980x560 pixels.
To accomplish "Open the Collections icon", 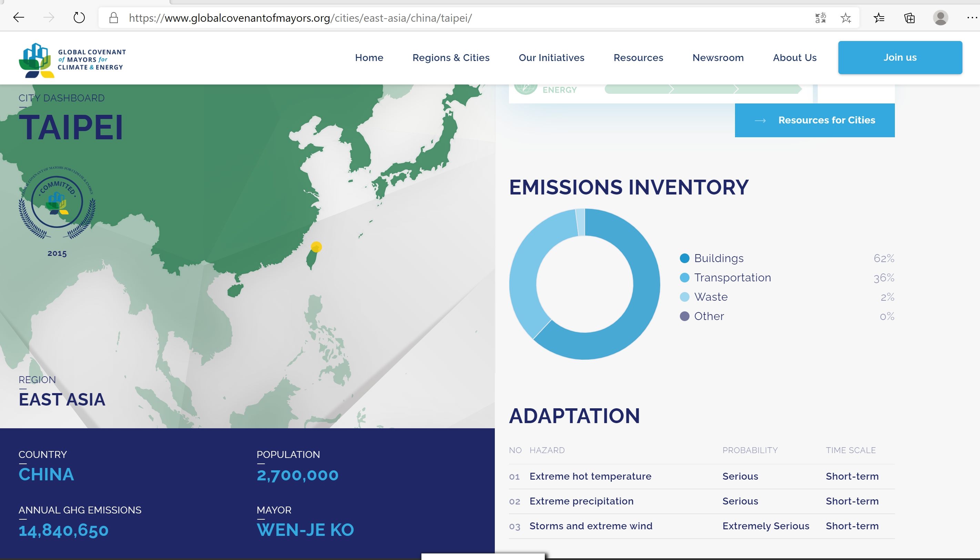I will (909, 18).
